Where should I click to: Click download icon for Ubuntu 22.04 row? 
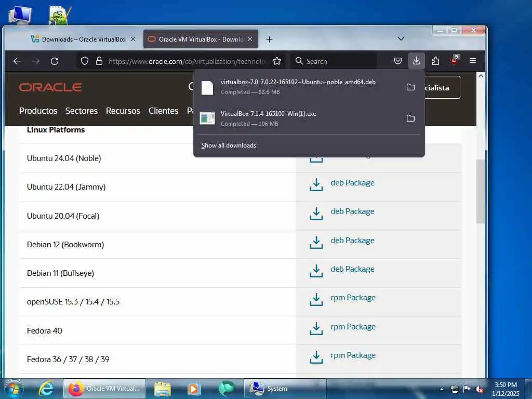[316, 184]
